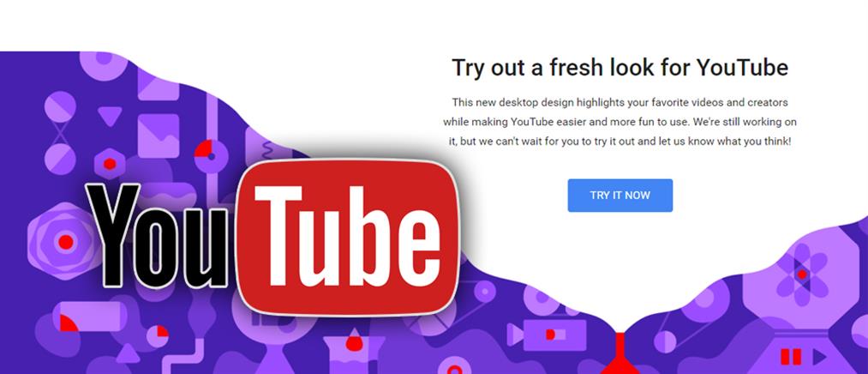Click the black 'You' lettering of the logo
This screenshot has width=868, height=374.
pyautogui.click(x=157, y=236)
